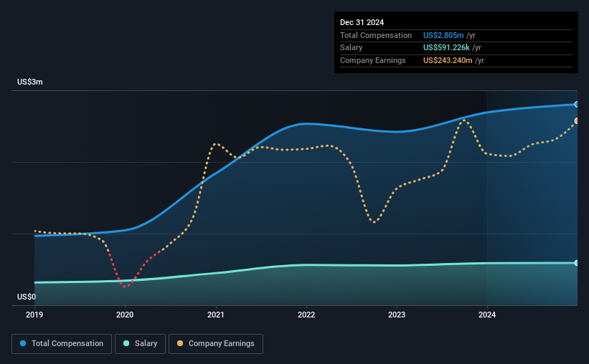Click the US$2.805m total compensation value
589x364 pixels.
pos(443,35)
